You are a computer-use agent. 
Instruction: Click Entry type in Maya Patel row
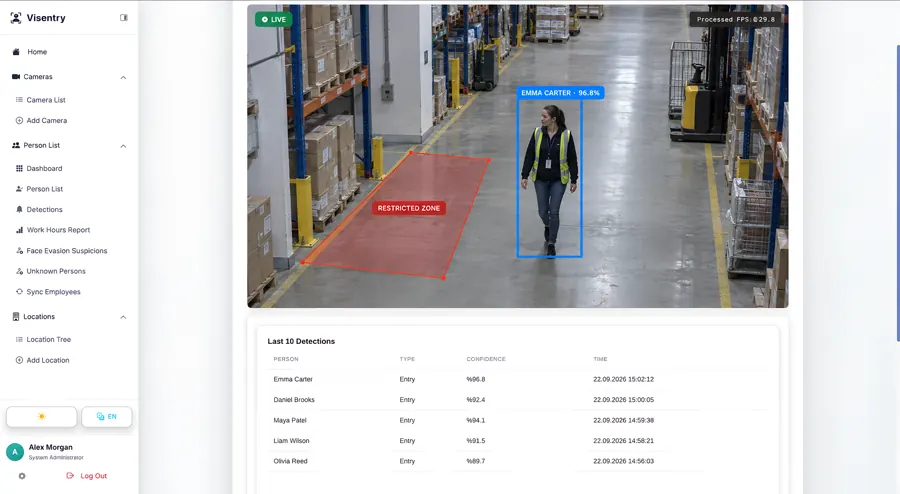407,421
